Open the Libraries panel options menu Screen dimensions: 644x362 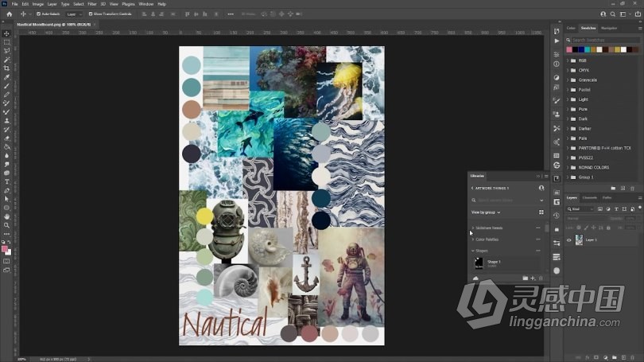pyautogui.click(x=546, y=177)
